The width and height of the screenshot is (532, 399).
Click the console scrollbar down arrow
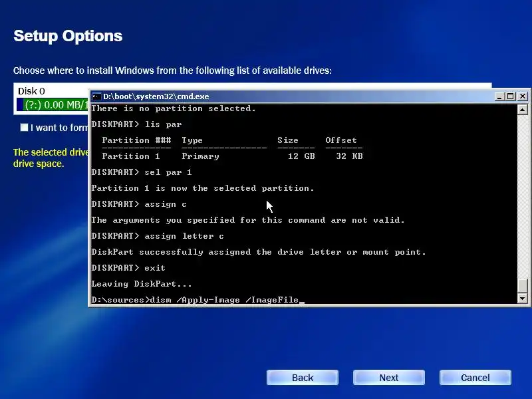[x=523, y=299]
